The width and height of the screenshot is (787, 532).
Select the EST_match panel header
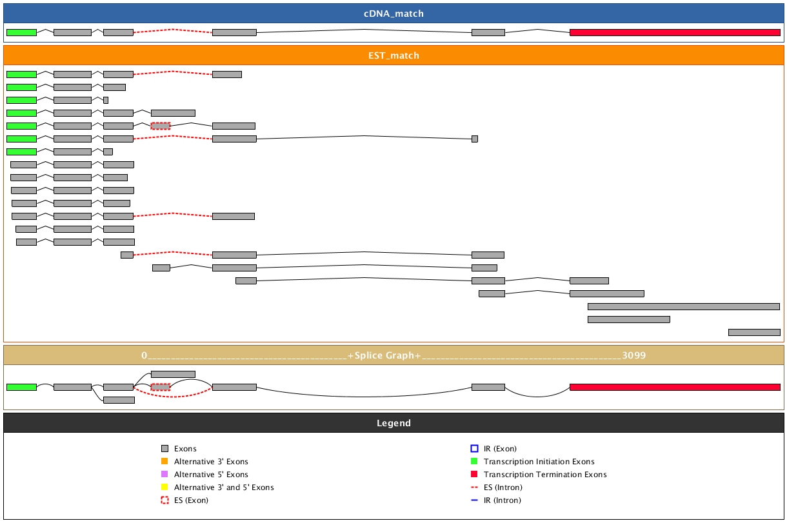393,55
